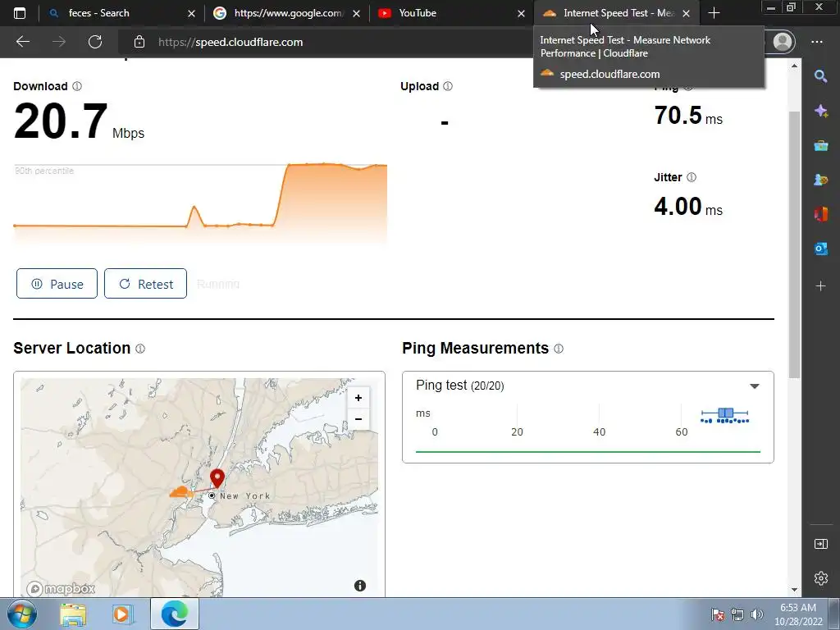This screenshot has width=840, height=630.
Task: Show Ping Measurements info icon
Action: [x=559, y=349]
